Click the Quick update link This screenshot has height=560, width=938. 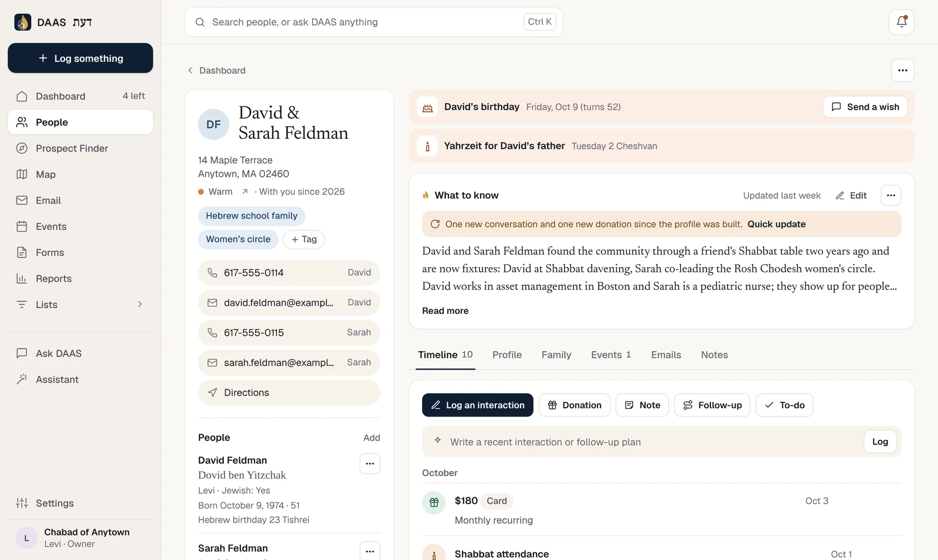pyautogui.click(x=776, y=224)
